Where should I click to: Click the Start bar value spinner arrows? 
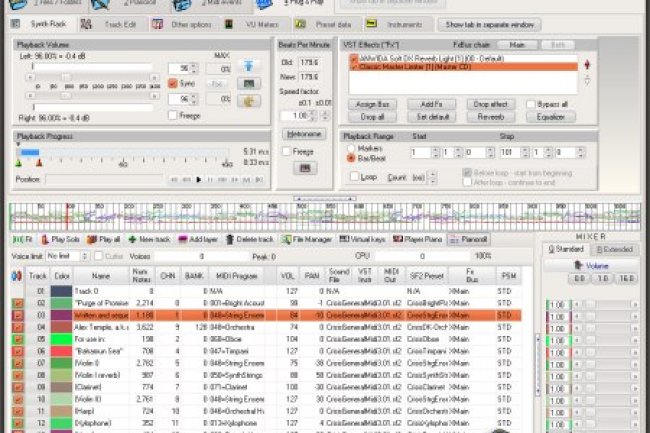tap(435, 152)
